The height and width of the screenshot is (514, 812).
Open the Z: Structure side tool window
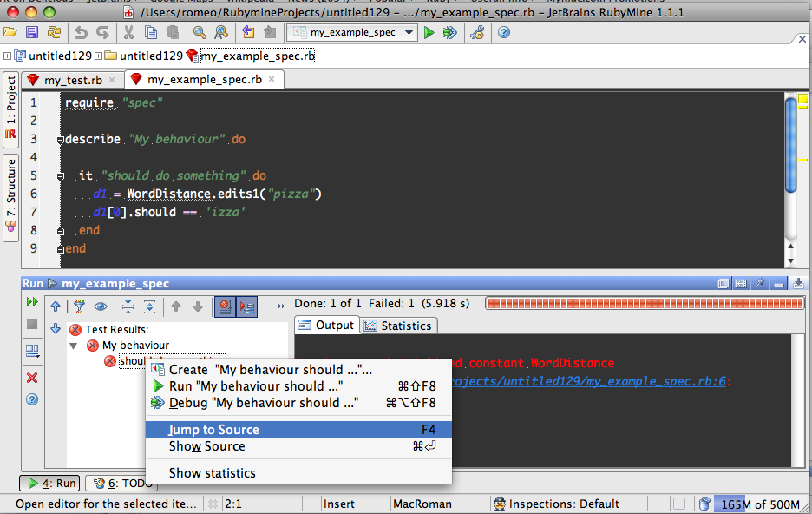[x=11, y=197]
